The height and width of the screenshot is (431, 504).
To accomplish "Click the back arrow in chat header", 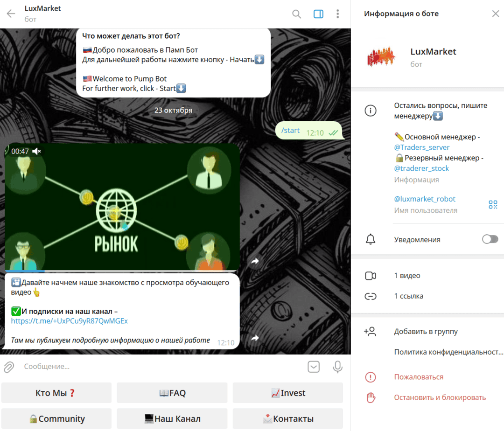I will pyautogui.click(x=11, y=14).
